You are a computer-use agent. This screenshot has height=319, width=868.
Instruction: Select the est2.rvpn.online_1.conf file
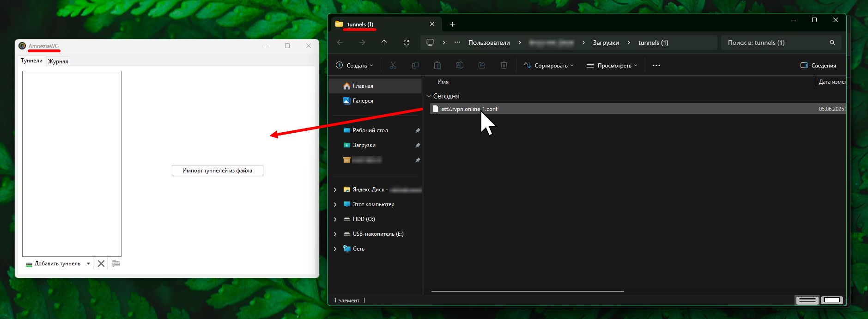[469, 109]
